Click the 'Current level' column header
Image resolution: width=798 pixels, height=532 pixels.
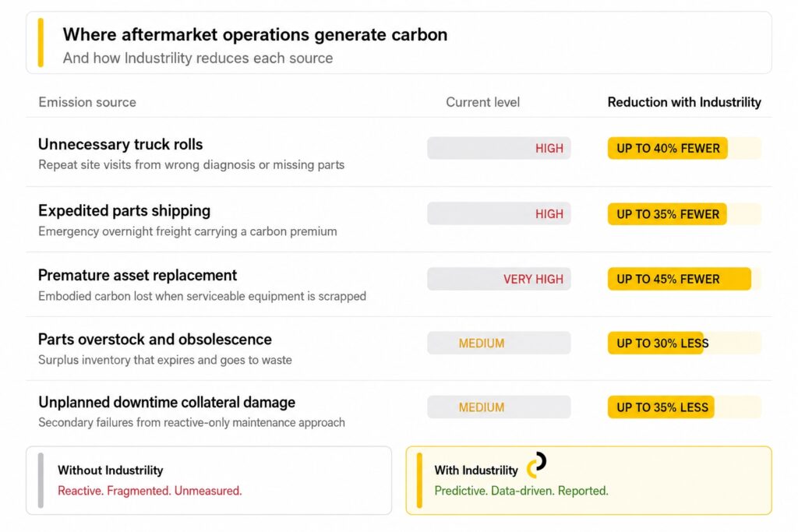pos(483,102)
